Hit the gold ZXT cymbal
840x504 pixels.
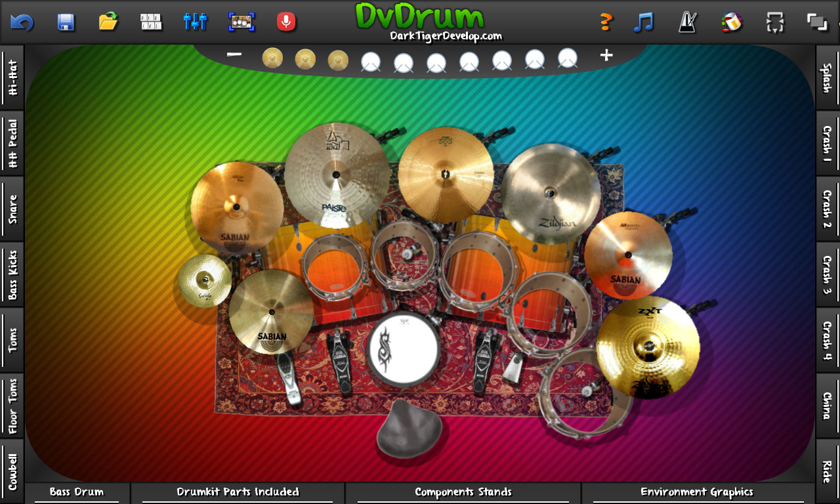(x=648, y=347)
